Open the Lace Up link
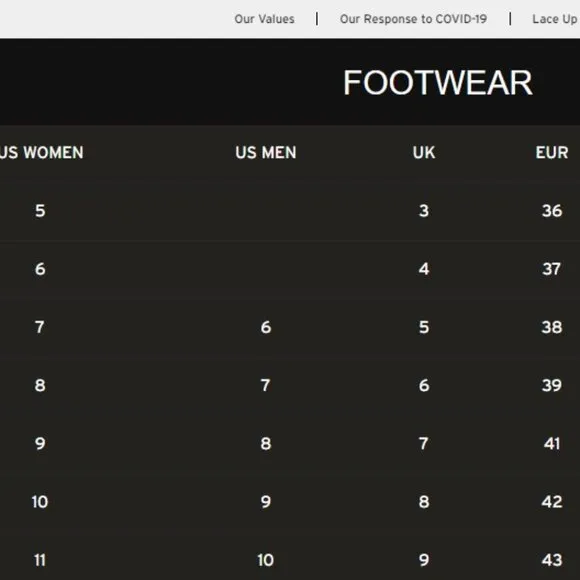The image size is (580, 580). pyautogui.click(x=555, y=19)
